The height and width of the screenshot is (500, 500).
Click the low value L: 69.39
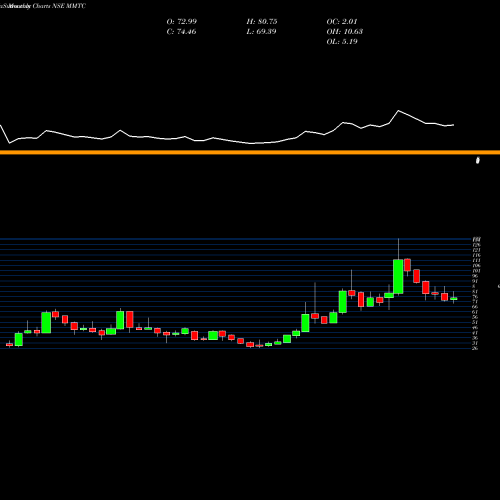click(x=261, y=32)
